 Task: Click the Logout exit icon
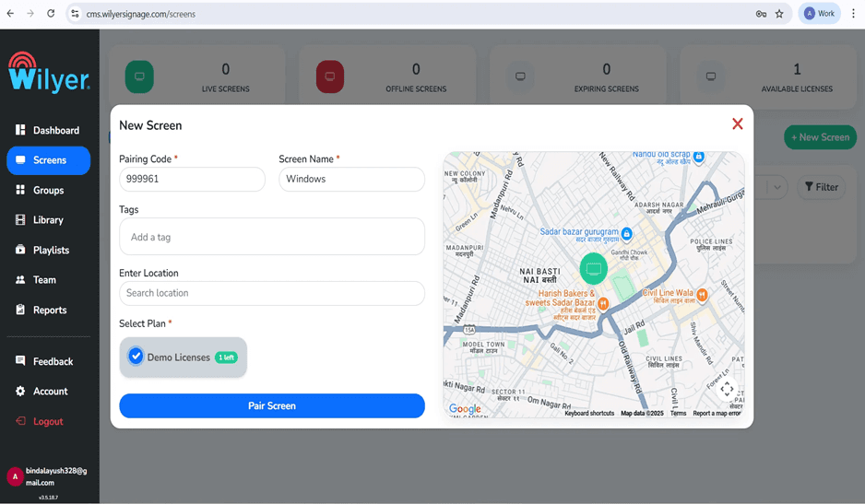[x=20, y=421]
